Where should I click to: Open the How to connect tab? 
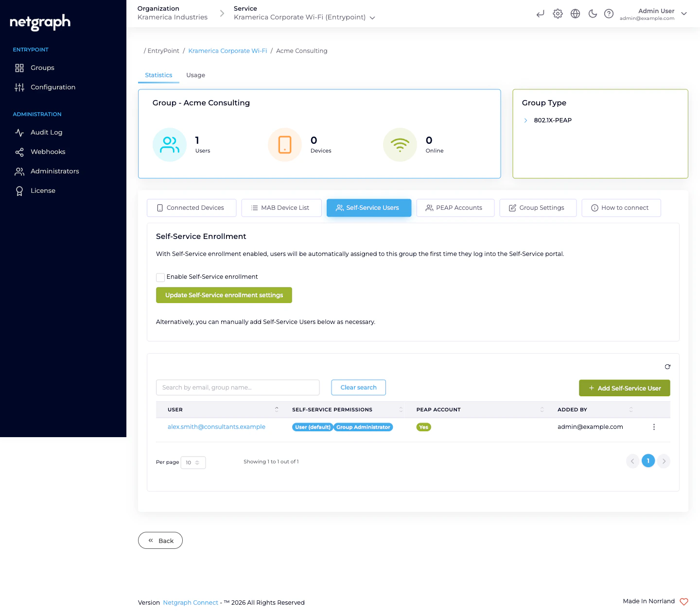(621, 208)
